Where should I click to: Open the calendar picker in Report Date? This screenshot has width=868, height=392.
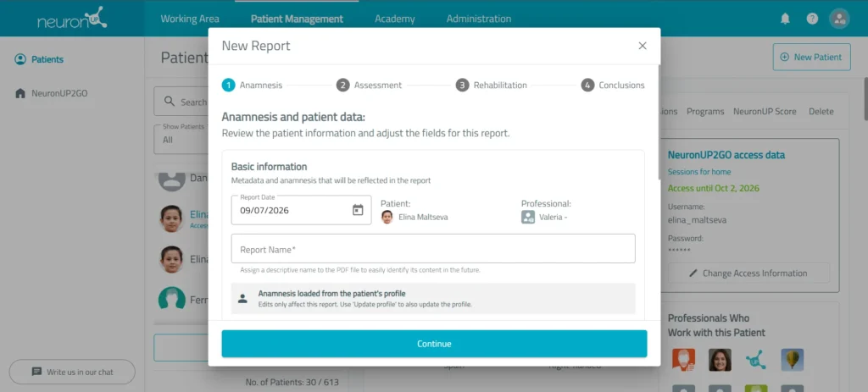click(x=358, y=210)
